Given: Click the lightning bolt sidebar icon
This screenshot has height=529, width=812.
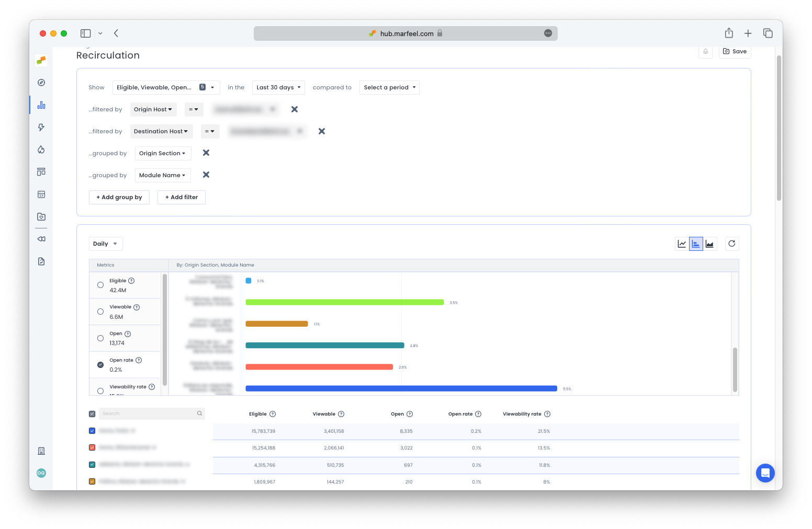Looking at the screenshot, I should [x=41, y=127].
